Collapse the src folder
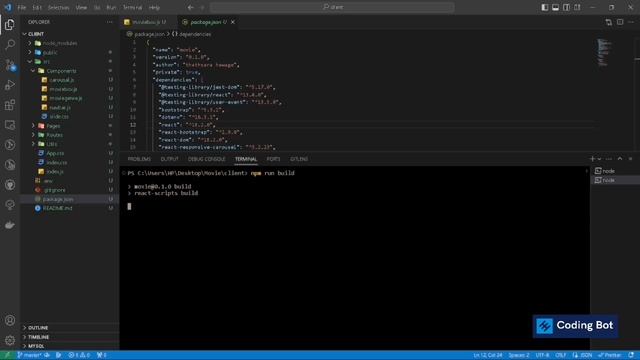The width and height of the screenshot is (640, 360). point(30,61)
